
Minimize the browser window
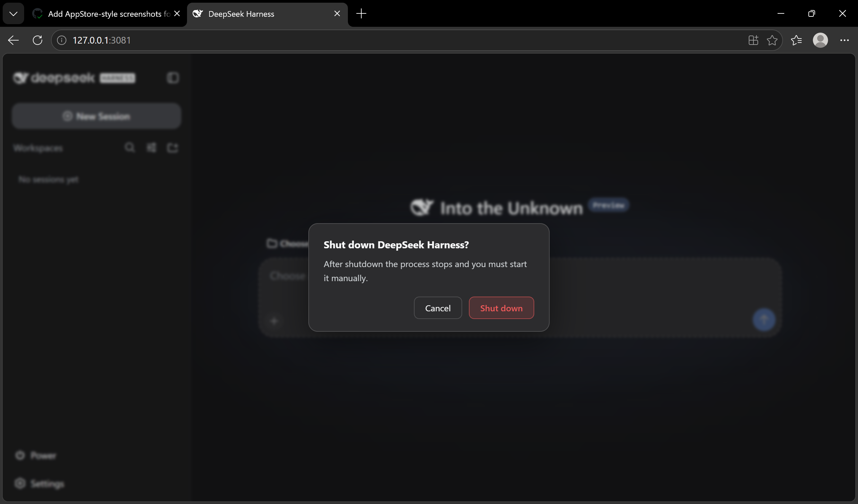point(781,14)
